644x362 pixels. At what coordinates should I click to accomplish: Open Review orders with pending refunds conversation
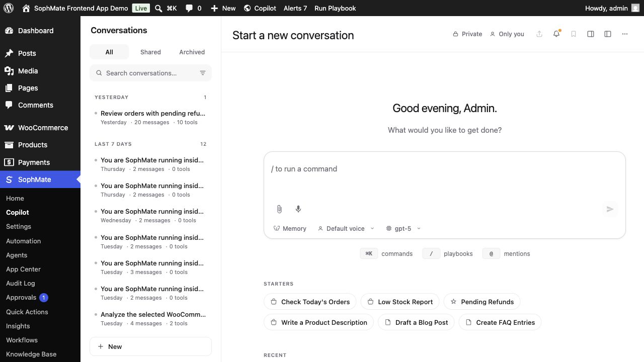click(150, 117)
